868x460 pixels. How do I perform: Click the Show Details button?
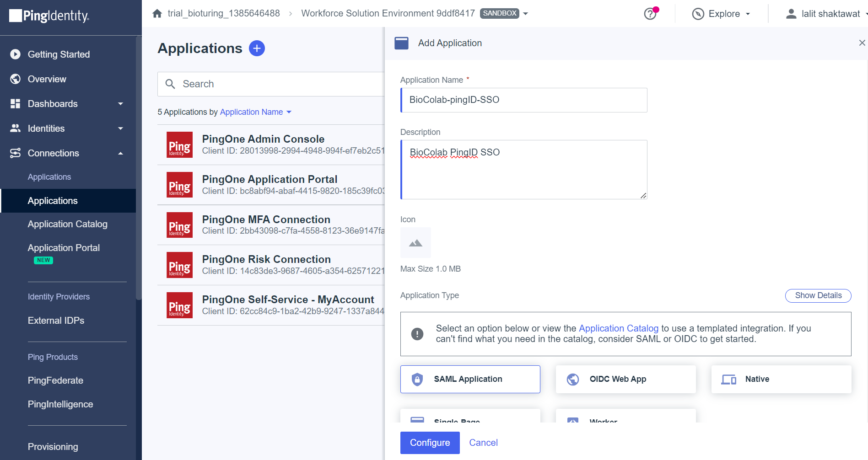click(818, 295)
